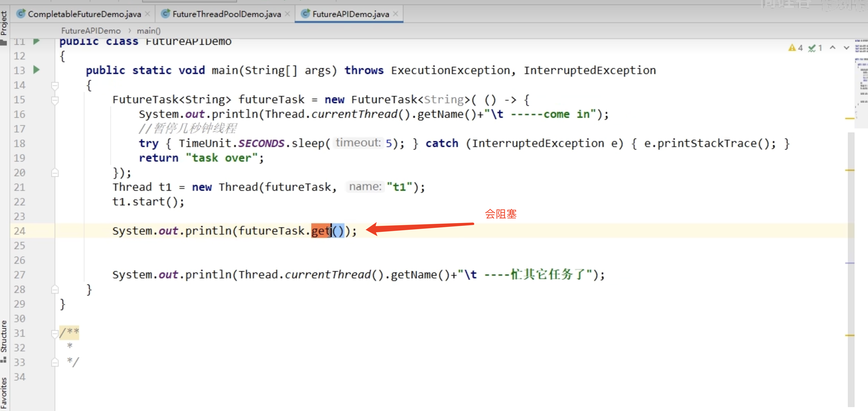
Task: Close the CompletableFutureDemo.java tab
Action: 148,14
